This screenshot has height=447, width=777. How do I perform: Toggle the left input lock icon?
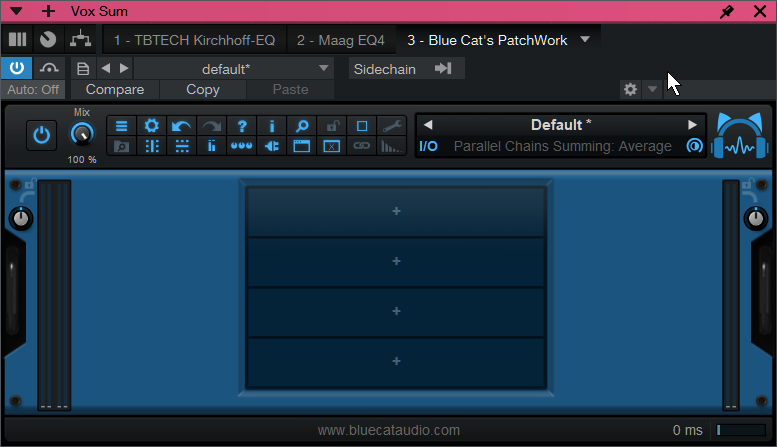[30, 184]
